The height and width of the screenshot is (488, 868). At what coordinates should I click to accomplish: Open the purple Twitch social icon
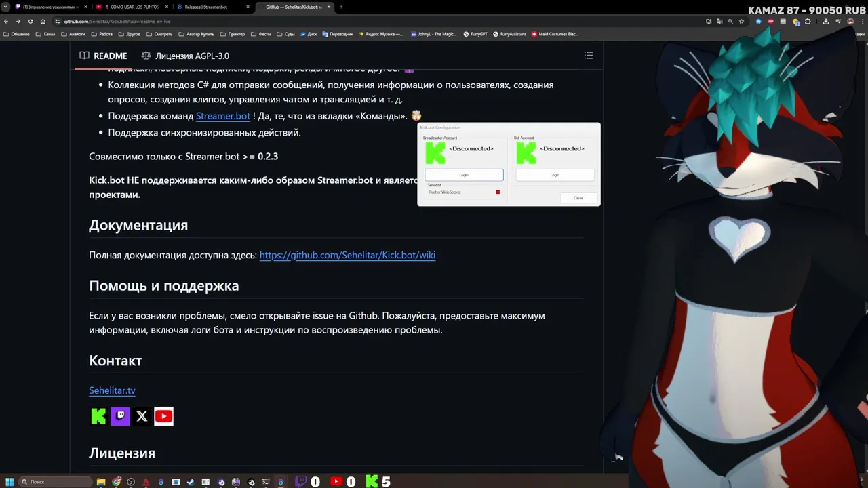(120, 416)
